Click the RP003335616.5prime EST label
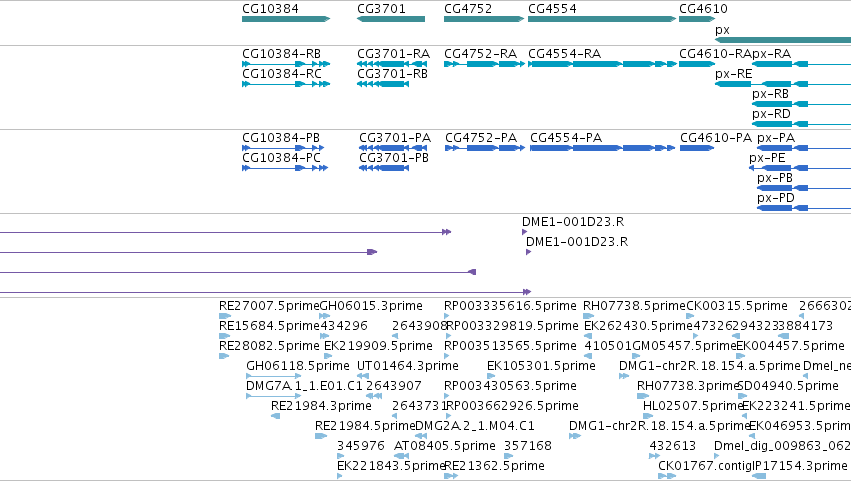 (510, 306)
